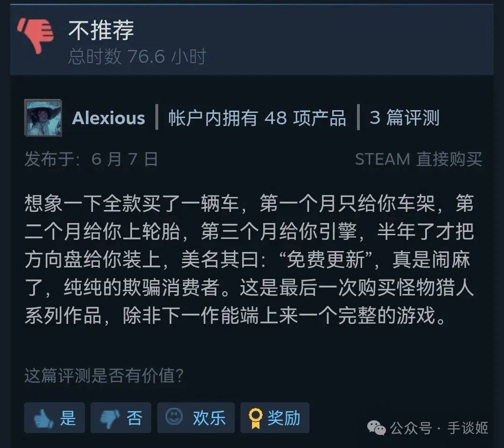Mark the review unhelpful with 否

point(121,418)
